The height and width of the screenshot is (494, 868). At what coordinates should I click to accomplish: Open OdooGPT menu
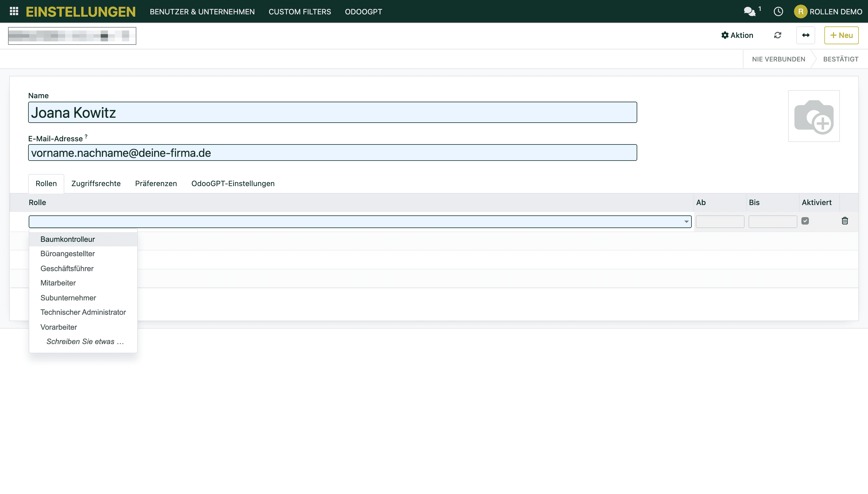[x=363, y=11]
